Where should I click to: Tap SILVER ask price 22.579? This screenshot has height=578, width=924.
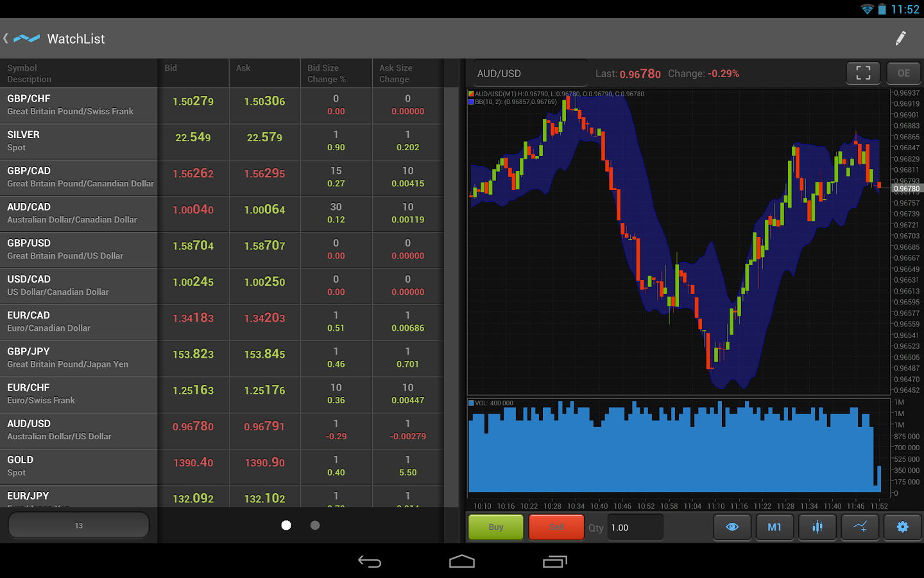point(264,137)
